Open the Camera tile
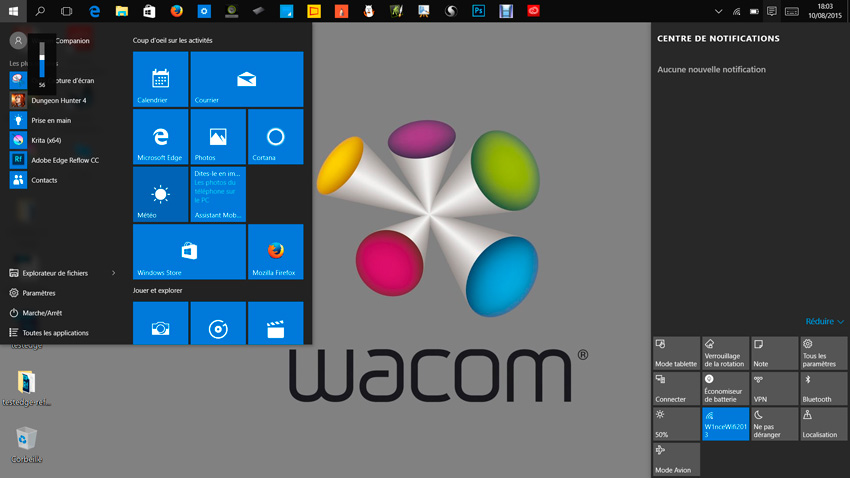 click(160, 324)
